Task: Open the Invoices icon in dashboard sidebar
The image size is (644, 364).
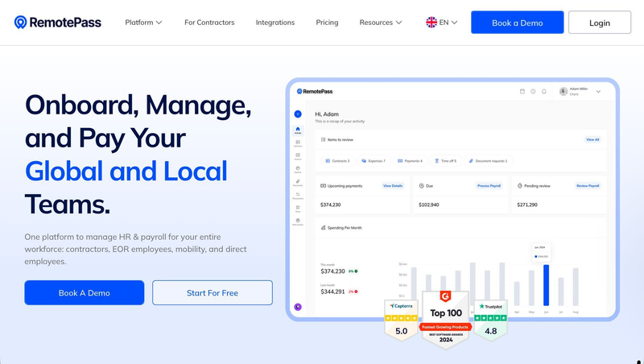Action: coord(298,156)
